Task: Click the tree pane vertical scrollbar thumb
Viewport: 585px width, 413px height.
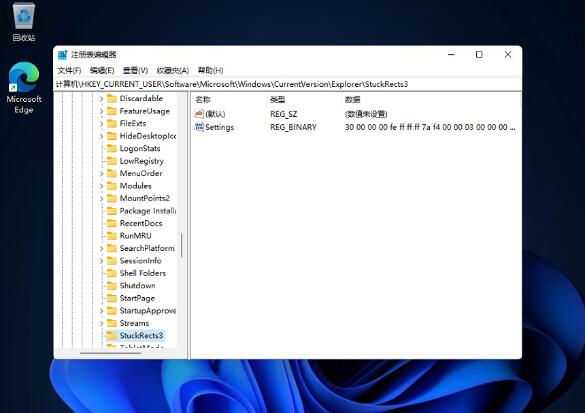Action: point(182,245)
